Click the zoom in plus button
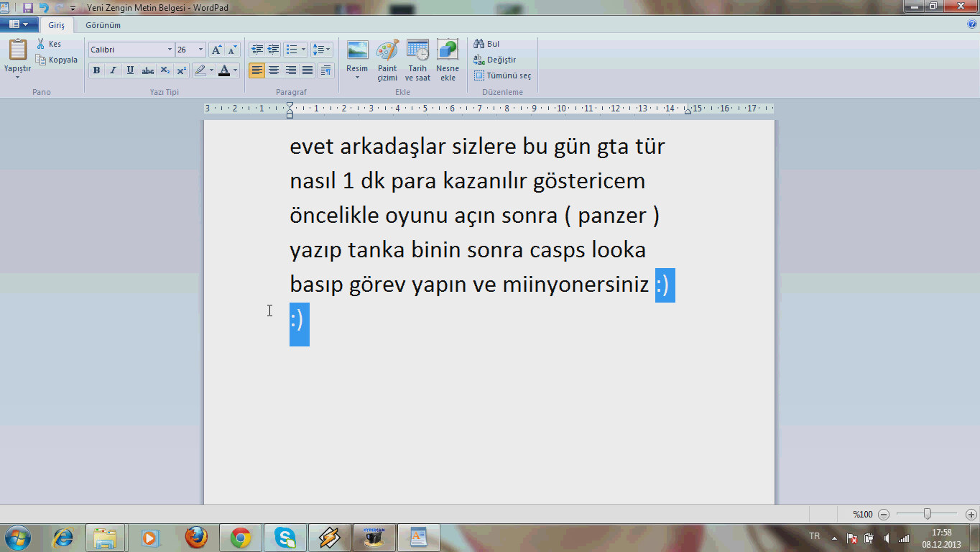 click(971, 514)
